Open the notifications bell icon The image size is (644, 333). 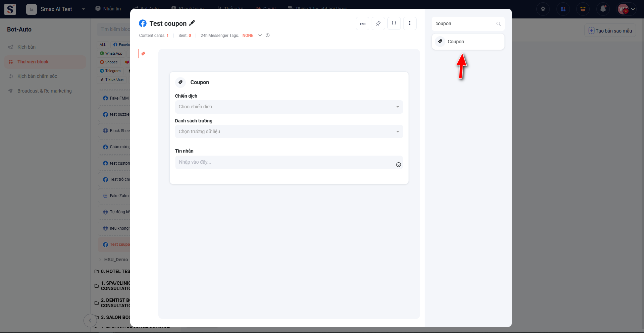coord(603,9)
